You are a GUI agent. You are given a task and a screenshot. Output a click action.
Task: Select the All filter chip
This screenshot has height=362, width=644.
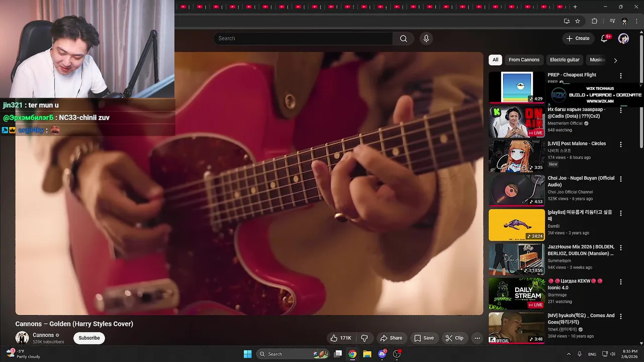coord(495,60)
